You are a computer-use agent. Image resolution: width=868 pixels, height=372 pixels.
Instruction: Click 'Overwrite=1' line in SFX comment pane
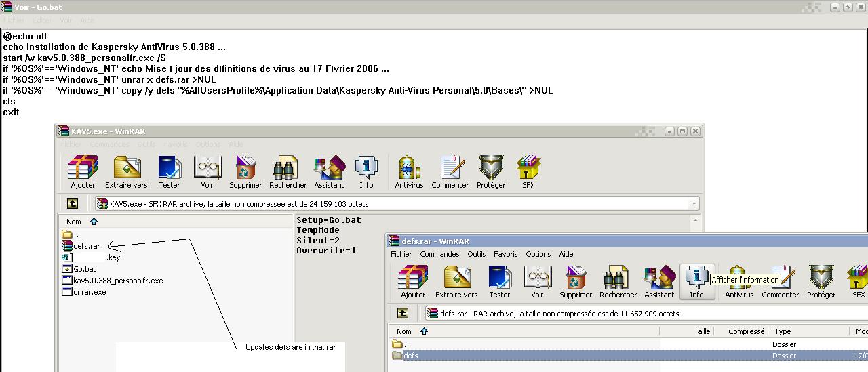[x=326, y=251]
